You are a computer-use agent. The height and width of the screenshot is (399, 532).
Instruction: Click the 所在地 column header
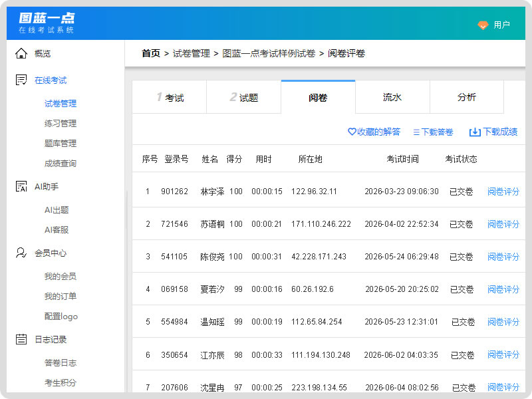310,159
